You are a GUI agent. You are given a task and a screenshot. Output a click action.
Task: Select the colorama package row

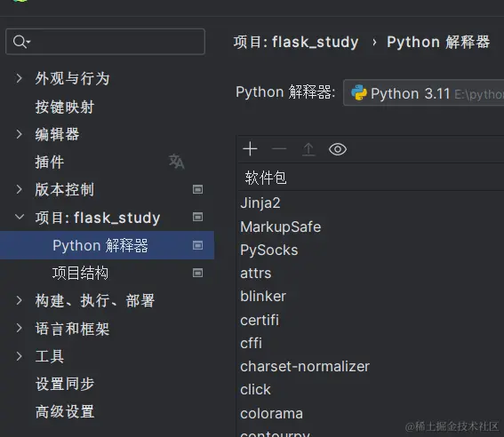372,413
